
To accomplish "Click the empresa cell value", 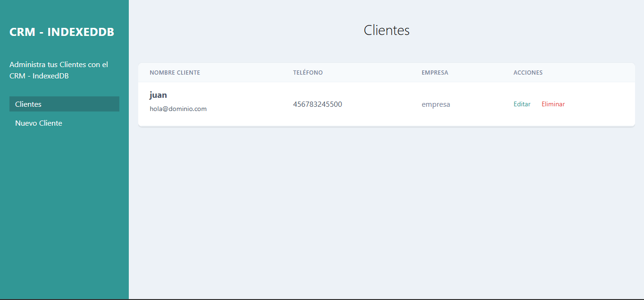I will 435,104.
